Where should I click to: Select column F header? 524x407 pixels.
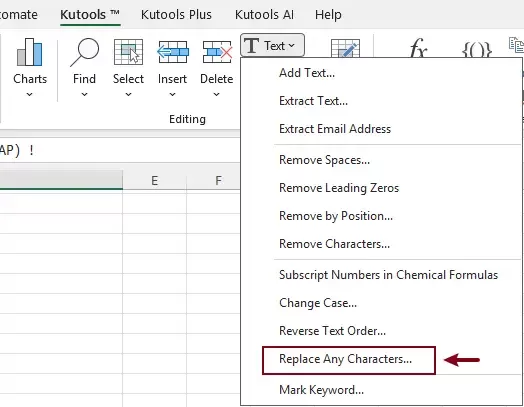[x=218, y=180]
